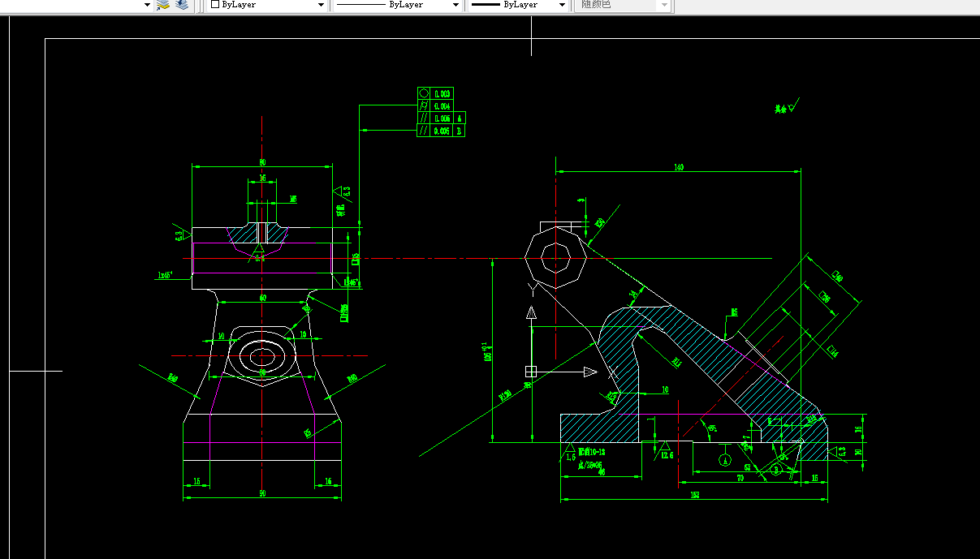Select the 70 dimension text
Screen dimensions: 980x559
(x=740, y=479)
